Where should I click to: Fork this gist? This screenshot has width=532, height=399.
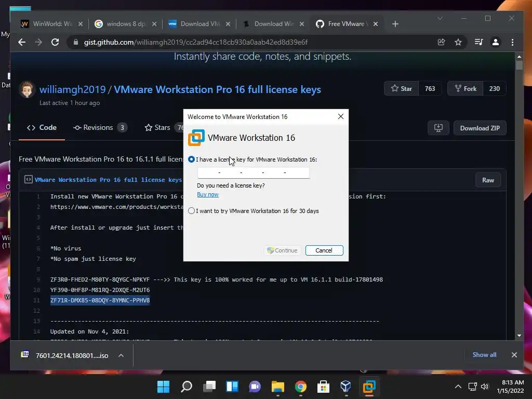click(x=465, y=88)
